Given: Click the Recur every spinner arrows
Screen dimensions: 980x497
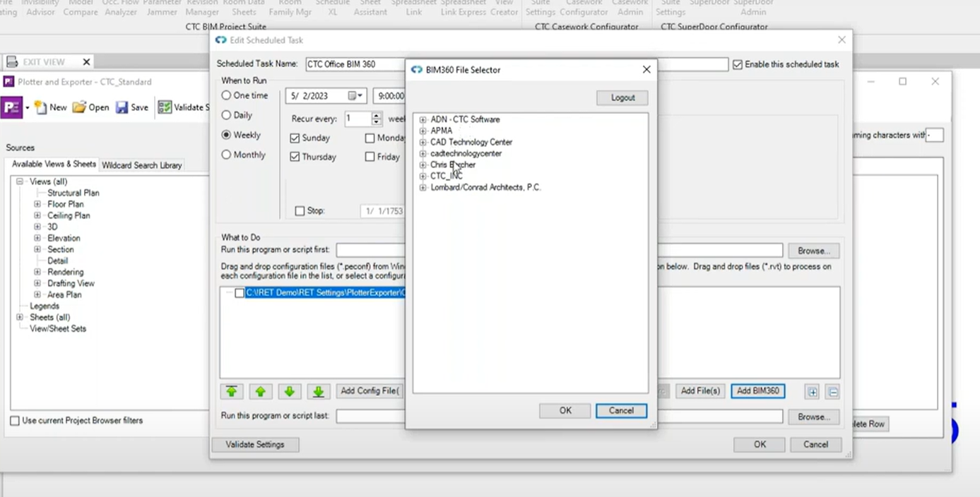Looking at the screenshot, I should (x=377, y=119).
